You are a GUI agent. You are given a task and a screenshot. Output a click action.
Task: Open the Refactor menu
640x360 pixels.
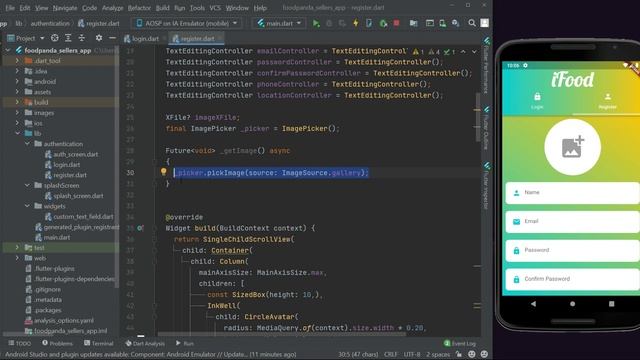[139, 8]
